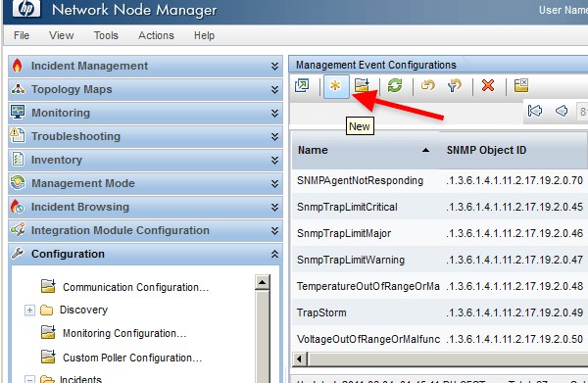Viewport: 588px width, 383px height.
Task: Select the SnmpTrapLimitMajor row
Action: pyautogui.click(x=440, y=233)
